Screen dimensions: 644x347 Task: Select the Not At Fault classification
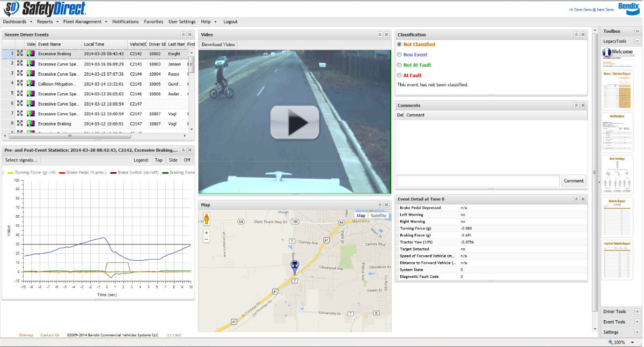click(x=398, y=64)
